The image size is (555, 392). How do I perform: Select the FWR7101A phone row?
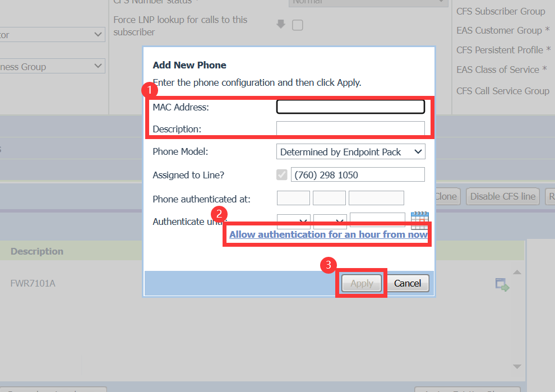[x=33, y=283]
